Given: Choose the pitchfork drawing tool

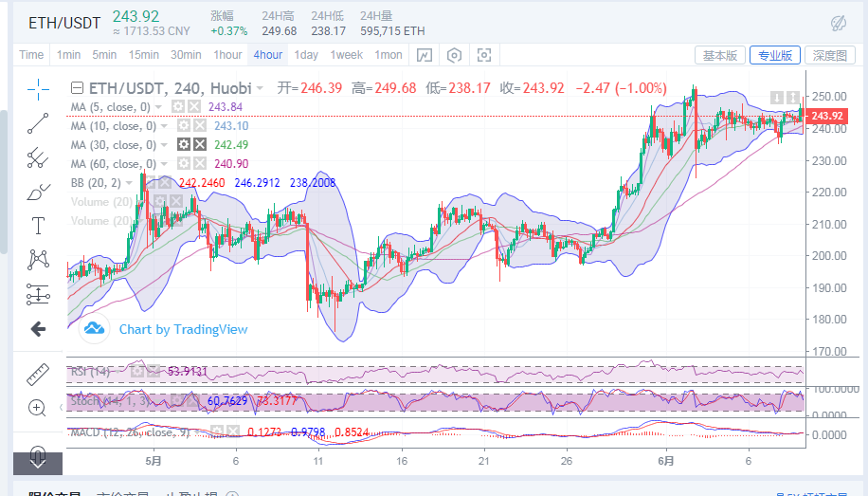Looking at the screenshot, I should point(38,156).
